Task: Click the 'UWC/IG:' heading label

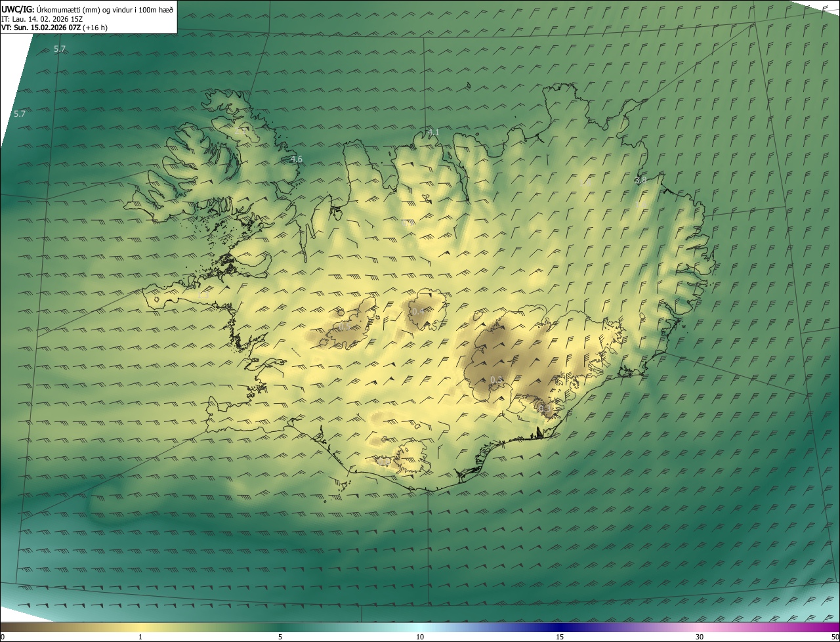Action: coord(18,9)
